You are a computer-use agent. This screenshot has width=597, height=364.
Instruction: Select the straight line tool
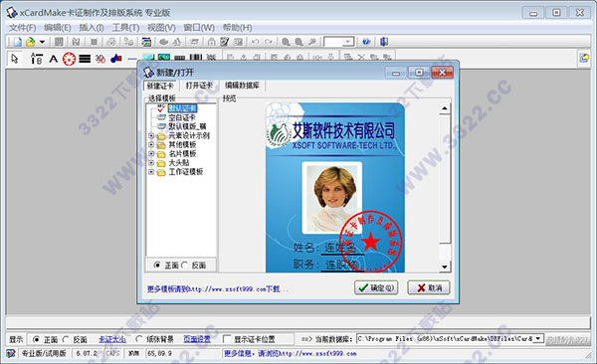[x=132, y=59]
